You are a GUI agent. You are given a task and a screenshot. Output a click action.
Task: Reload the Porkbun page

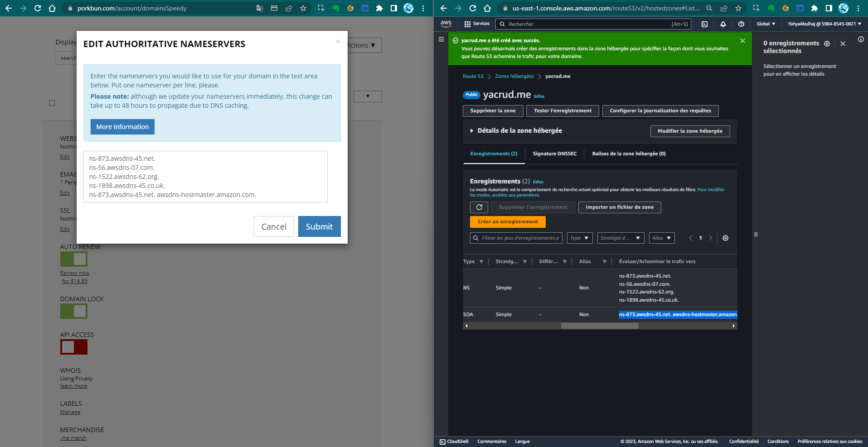click(38, 8)
